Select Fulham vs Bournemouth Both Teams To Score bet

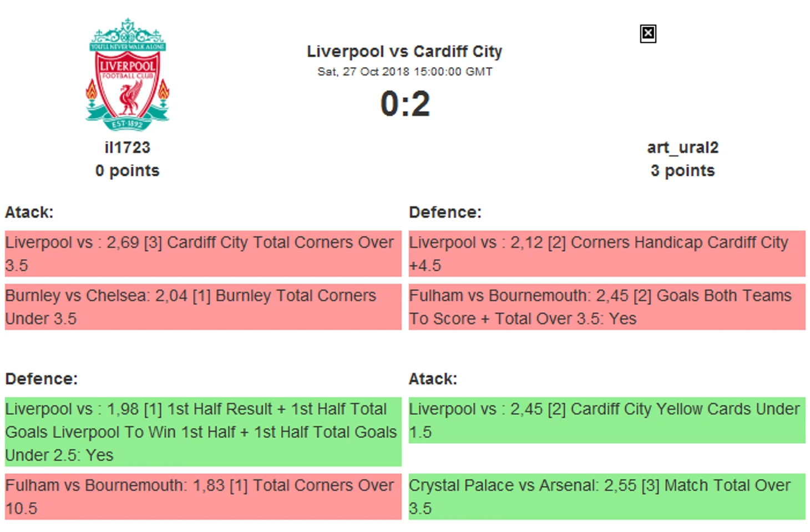coord(607,307)
